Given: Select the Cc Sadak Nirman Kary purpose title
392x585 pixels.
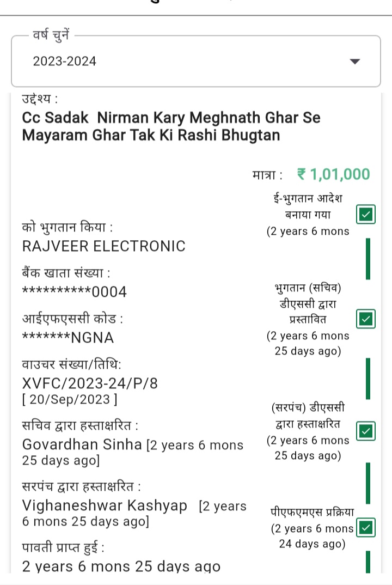Looking at the screenshot, I should click(171, 126).
